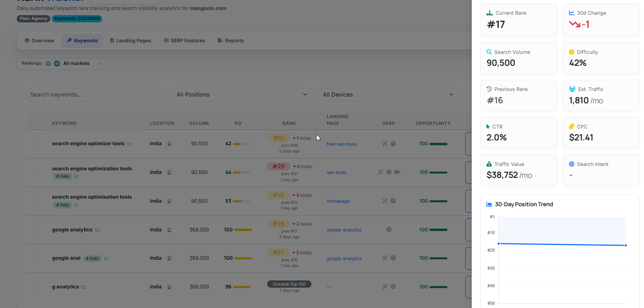Viewport: 644px width, 308px height.
Task: Toggle the select-all checkbox in table header
Action: 35,124
